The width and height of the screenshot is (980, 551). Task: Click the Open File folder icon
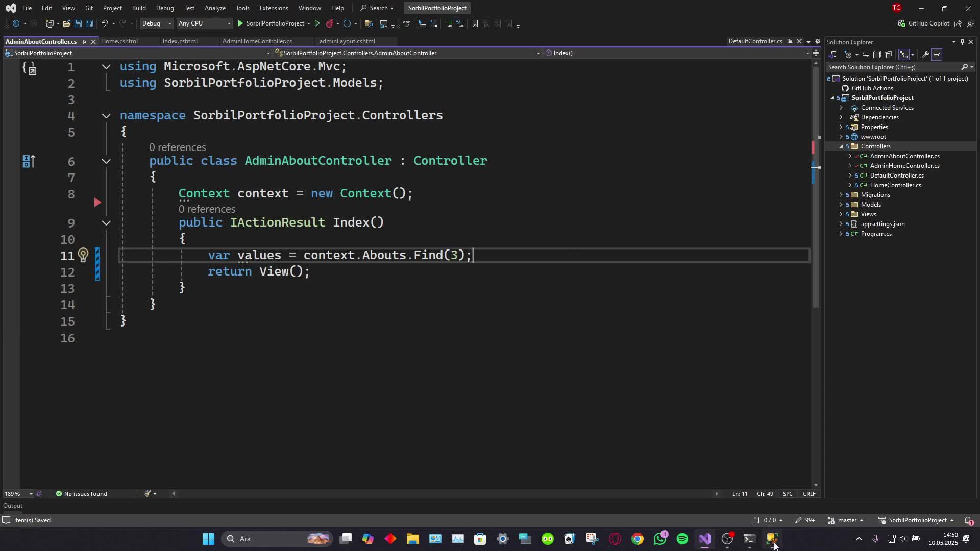coord(66,23)
